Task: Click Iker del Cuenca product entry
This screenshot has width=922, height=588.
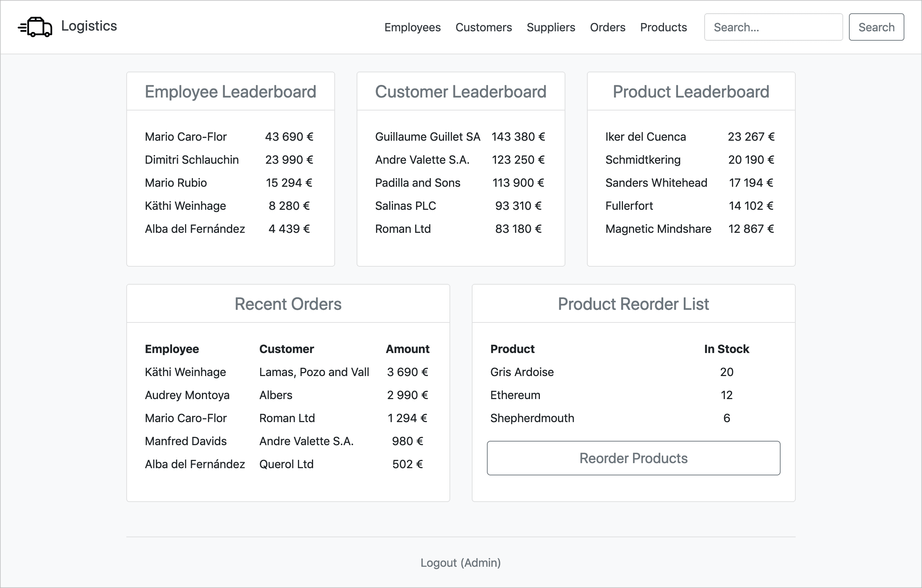Action: point(645,137)
